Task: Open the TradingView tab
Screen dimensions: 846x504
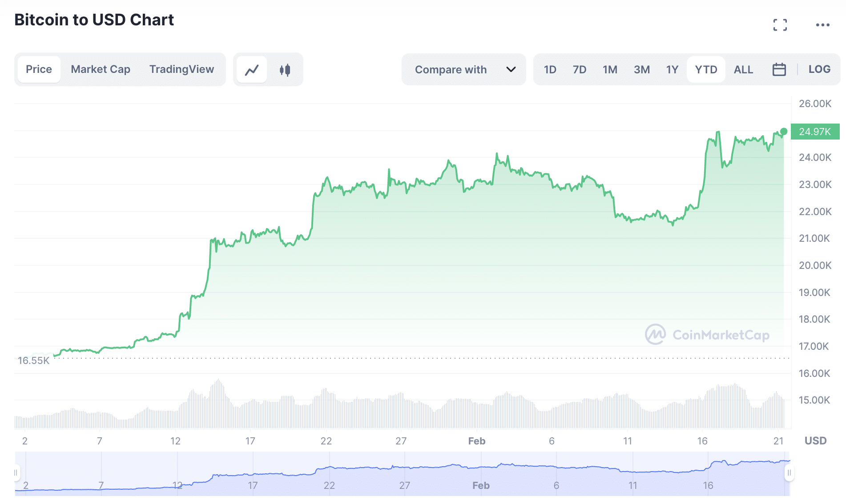Action: tap(181, 69)
